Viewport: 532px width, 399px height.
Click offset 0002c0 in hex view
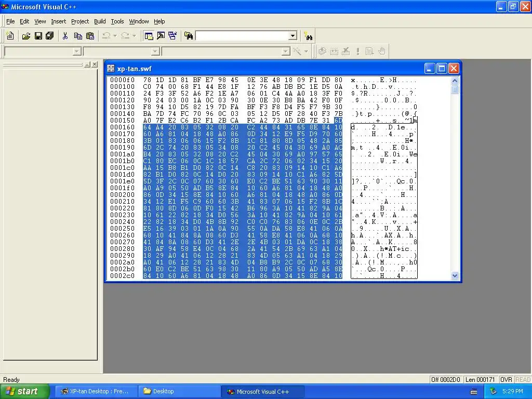[122, 276]
